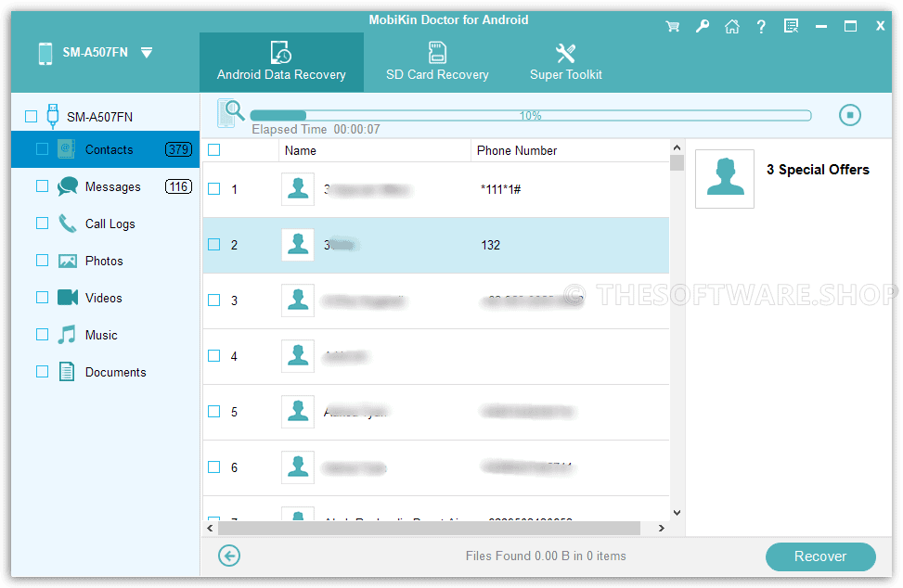Click the Messages speech bubble icon
Screen dimensions: 903x588
coord(68,186)
